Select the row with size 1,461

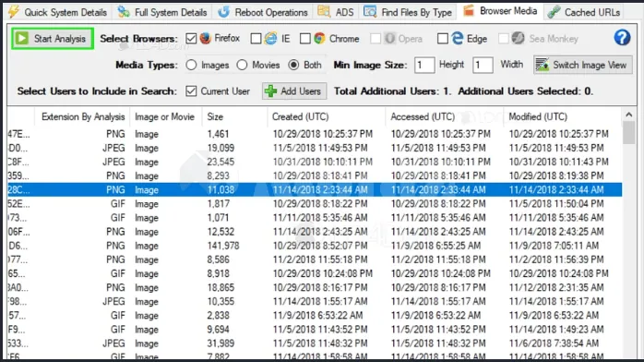315,134
